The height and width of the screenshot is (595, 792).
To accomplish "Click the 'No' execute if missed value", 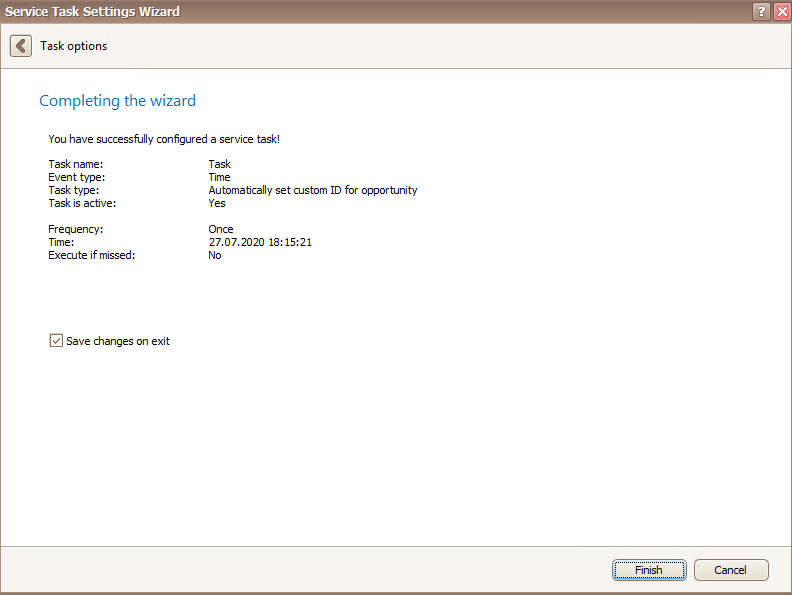I will [215, 255].
